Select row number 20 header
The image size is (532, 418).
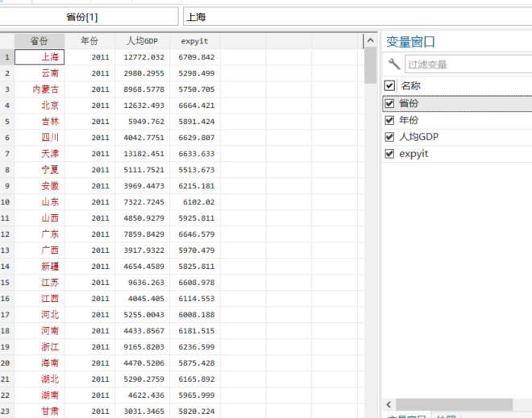coord(6,363)
